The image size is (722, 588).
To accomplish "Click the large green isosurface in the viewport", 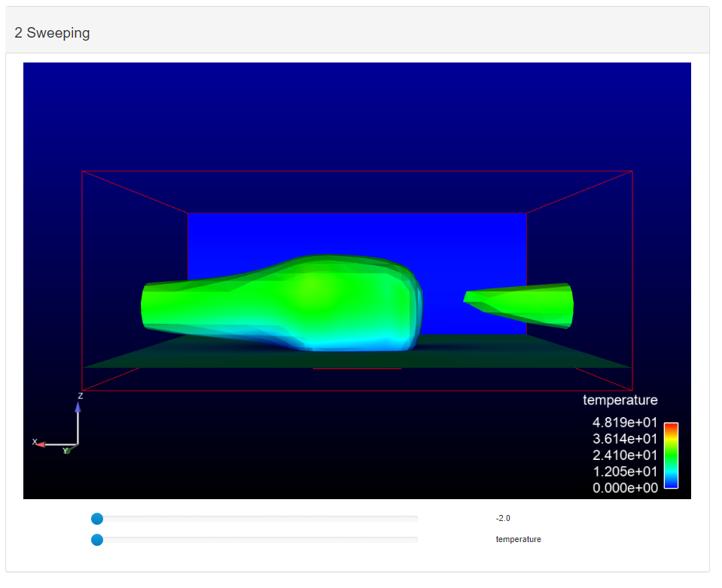I will pos(282,303).
